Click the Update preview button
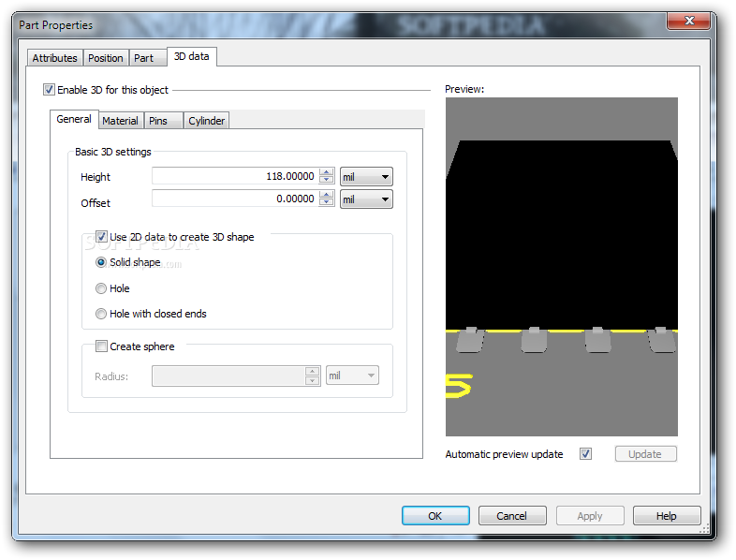The image size is (736, 560). (645, 454)
